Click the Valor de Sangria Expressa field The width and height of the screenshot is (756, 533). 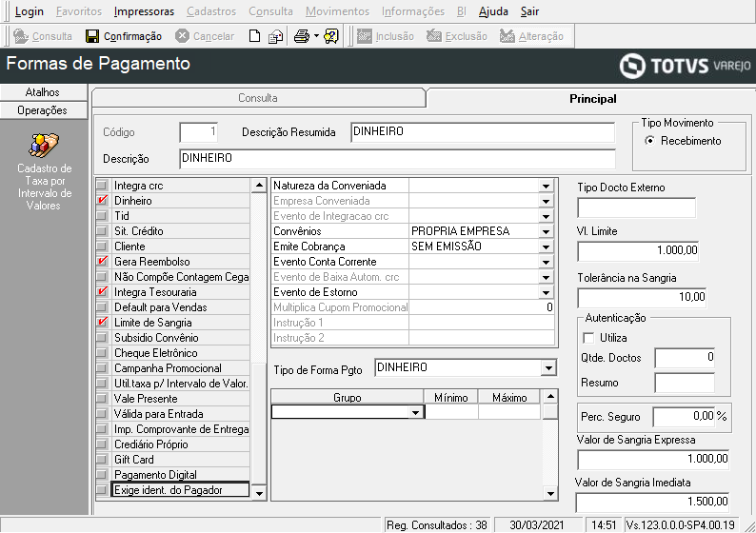[653, 460]
